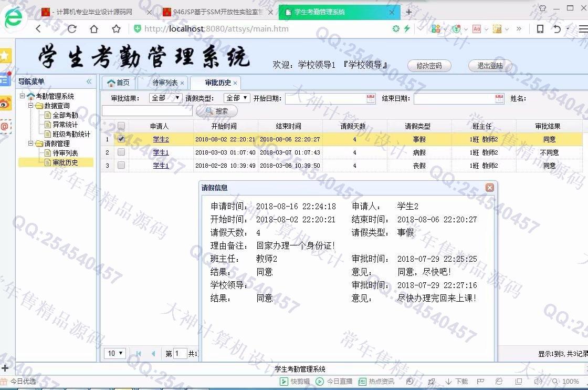
Task: Switch to 计算机专业毕业设计源码网 browser tab
Action: tap(94, 12)
